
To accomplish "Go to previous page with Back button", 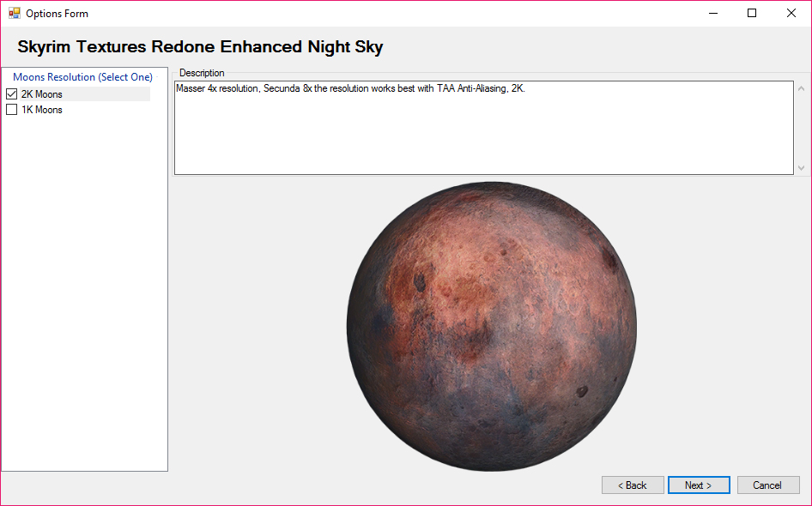I will pyautogui.click(x=633, y=485).
